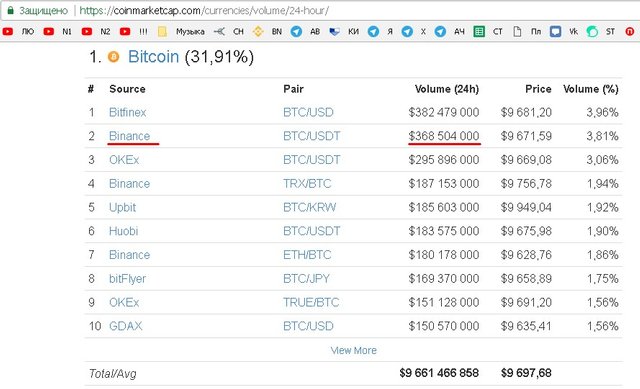Click the coinmarketcap.com address bar URL

(204, 11)
